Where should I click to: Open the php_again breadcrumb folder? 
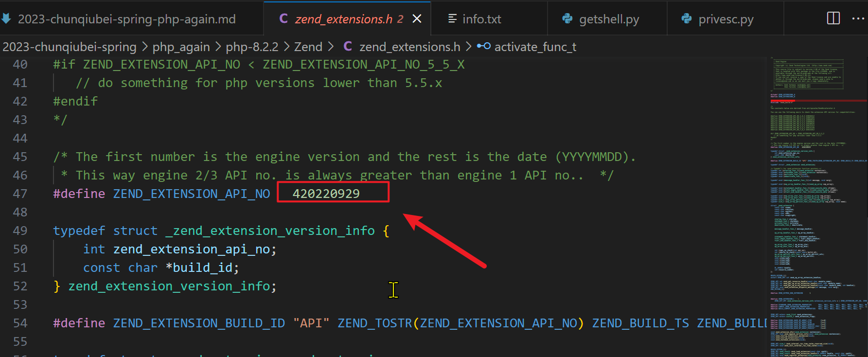(181, 47)
